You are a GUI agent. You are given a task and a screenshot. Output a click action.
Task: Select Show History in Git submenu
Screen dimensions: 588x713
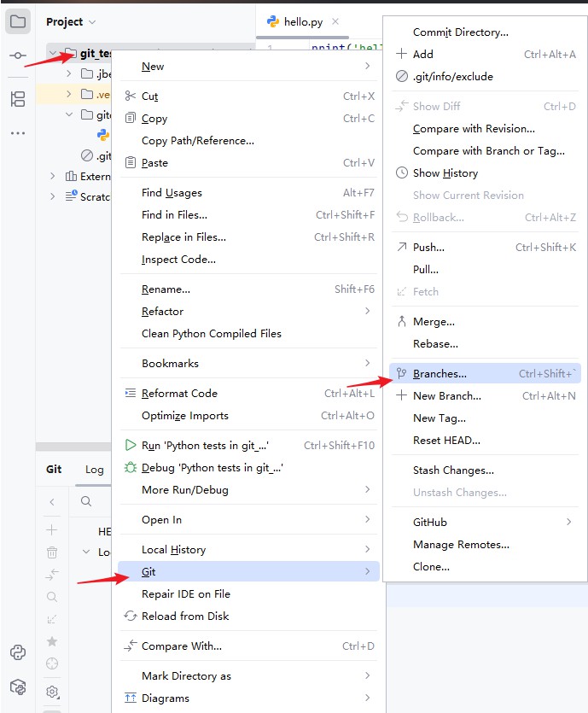485,172
